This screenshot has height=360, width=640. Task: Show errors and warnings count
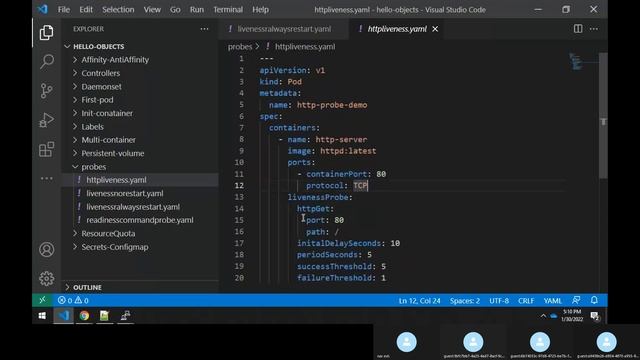click(x=73, y=300)
